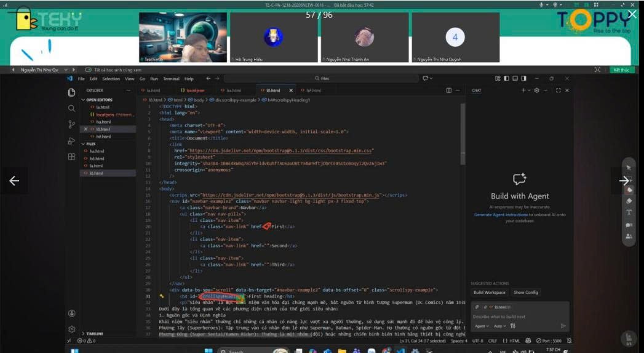The width and height of the screenshot is (644, 353).
Task: Open the Run and Debug view
Action: click(71, 141)
